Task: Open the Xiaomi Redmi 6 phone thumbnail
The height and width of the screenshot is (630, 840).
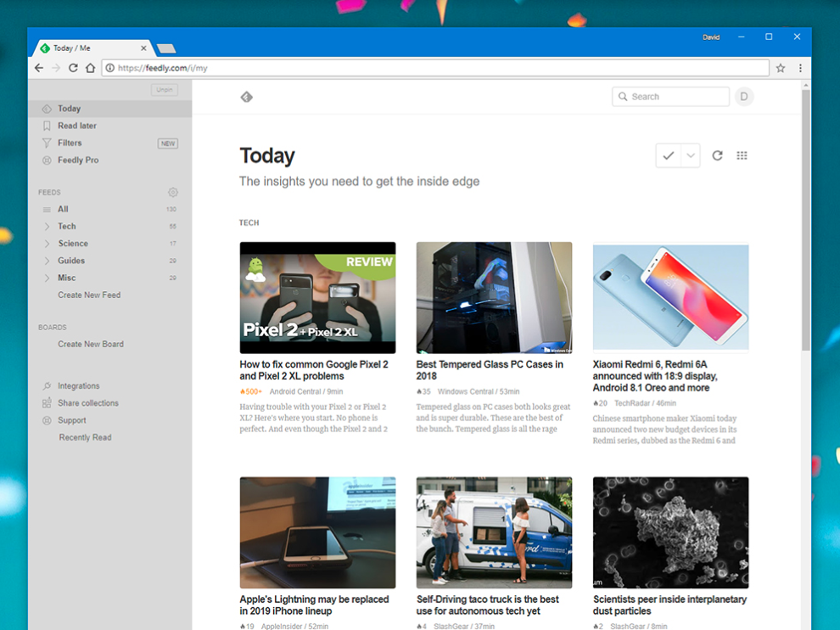Action: click(670, 297)
